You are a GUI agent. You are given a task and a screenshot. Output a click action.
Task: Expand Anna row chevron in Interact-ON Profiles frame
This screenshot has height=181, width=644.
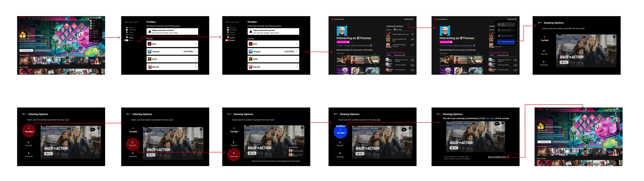click(297, 59)
